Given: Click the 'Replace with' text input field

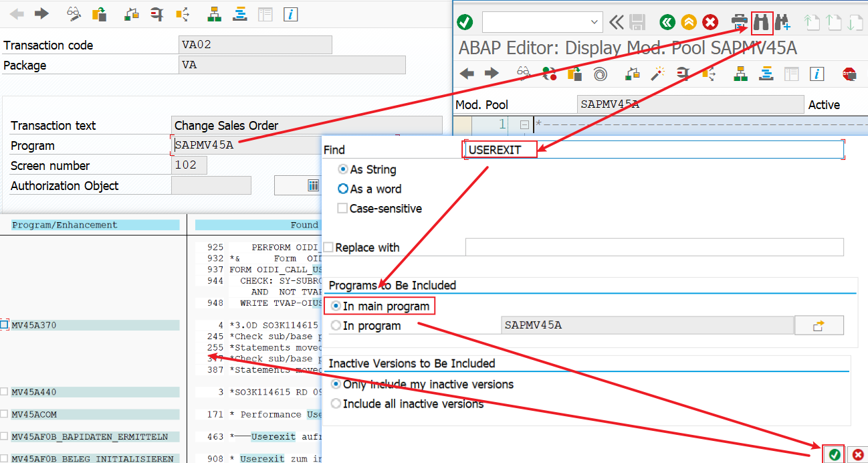Looking at the screenshot, I should coord(654,247).
